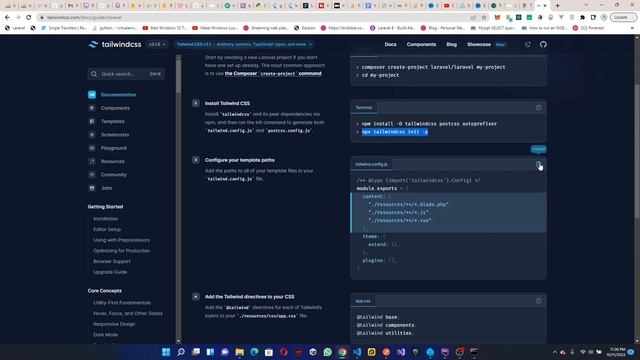
Task: Reload the page with refresh icon
Action: coord(29,18)
